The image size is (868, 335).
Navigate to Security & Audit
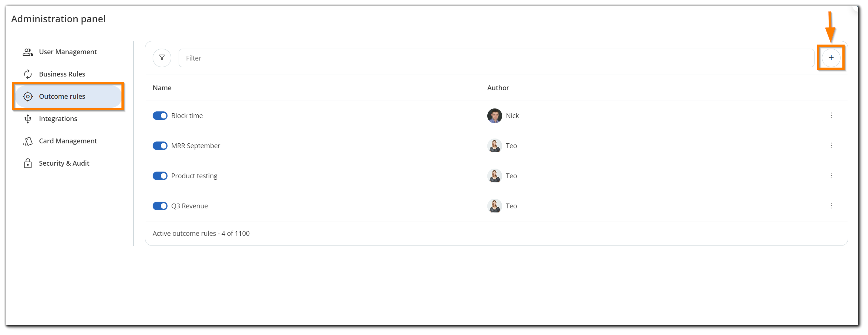64,163
